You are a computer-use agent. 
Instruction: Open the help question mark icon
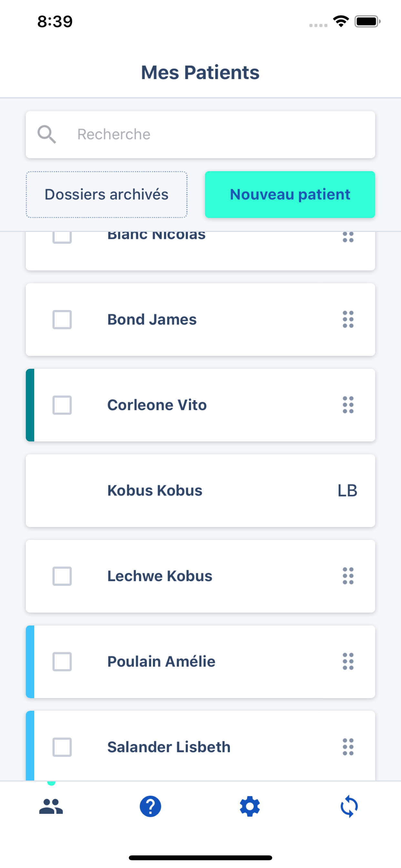[x=150, y=806]
